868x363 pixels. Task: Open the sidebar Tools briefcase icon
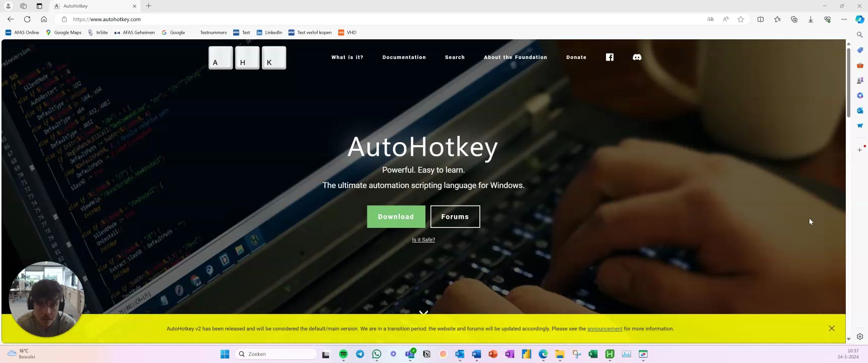point(860,65)
